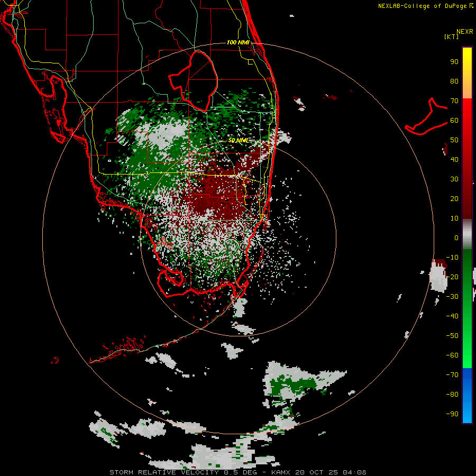Click the 10 value on the velocity scale
The image size is (476, 476).
[454, 218]
